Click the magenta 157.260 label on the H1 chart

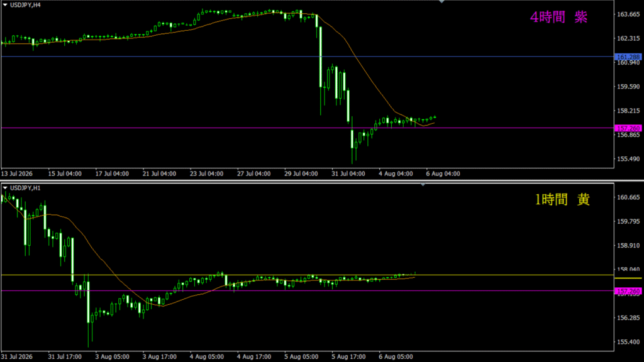pos(628,291)
